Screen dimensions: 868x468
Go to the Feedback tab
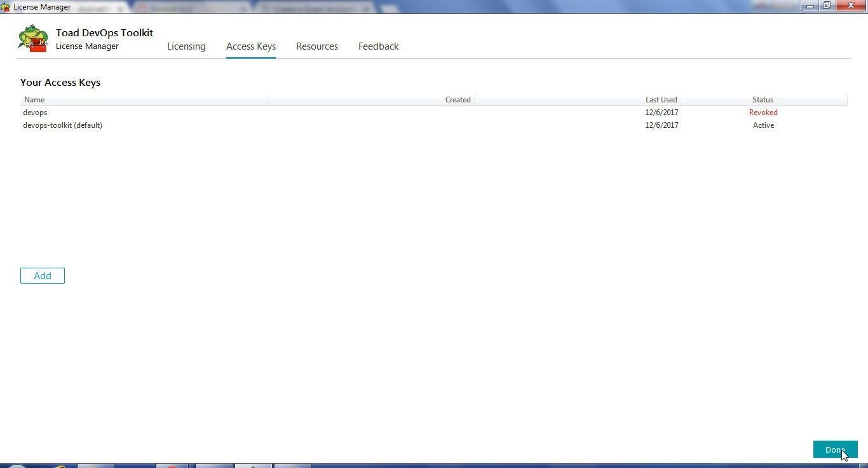[x=379, y=46]
